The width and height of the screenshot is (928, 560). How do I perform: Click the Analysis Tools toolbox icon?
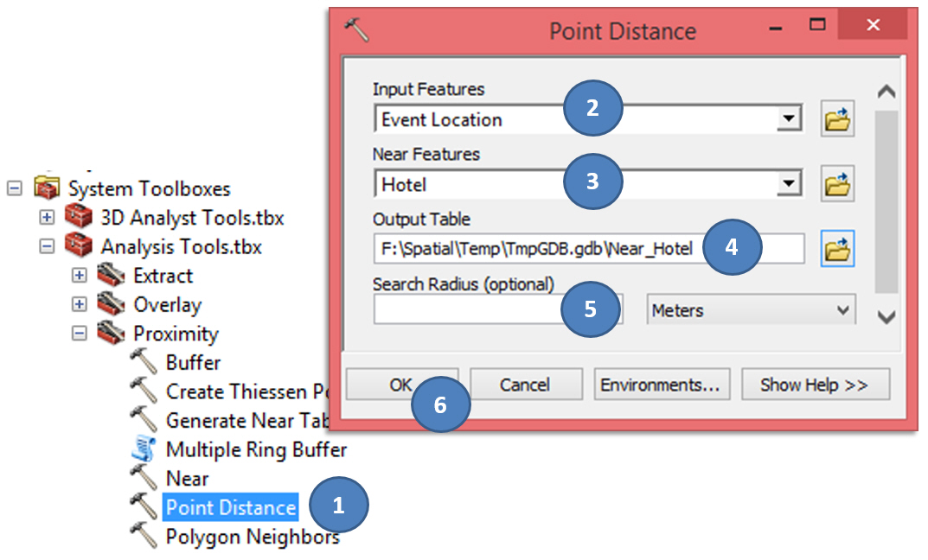point(79,246)
